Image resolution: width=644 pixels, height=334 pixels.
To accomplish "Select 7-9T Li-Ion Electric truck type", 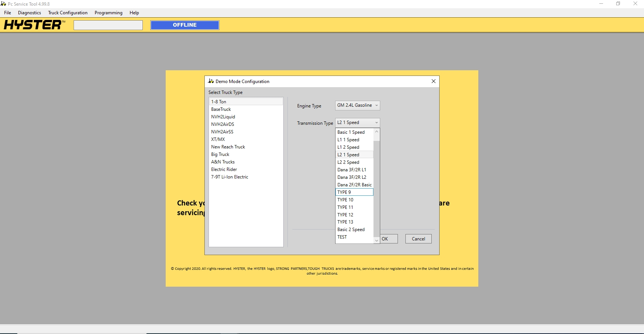I will [x=246, y=177].
